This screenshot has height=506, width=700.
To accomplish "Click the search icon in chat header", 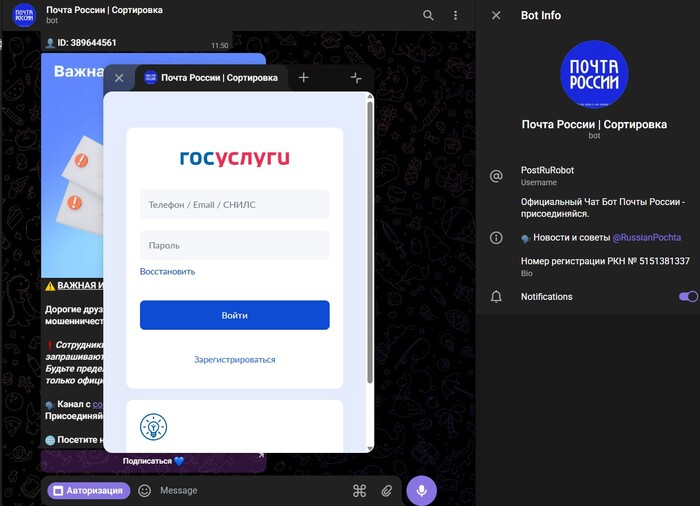I will tap(429, 15).
